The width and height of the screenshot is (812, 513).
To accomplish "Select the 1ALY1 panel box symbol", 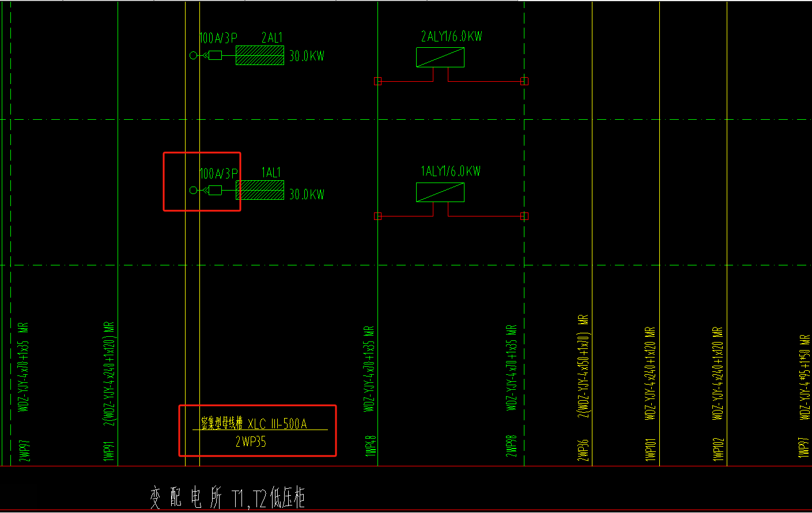I will (440, 192).
